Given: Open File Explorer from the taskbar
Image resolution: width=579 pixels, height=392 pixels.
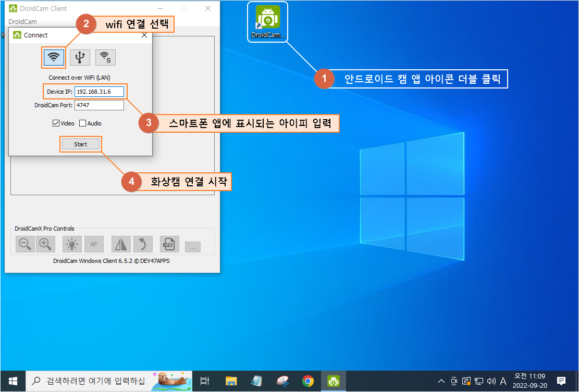Looking at the screenshot, I should coord(231,381).
